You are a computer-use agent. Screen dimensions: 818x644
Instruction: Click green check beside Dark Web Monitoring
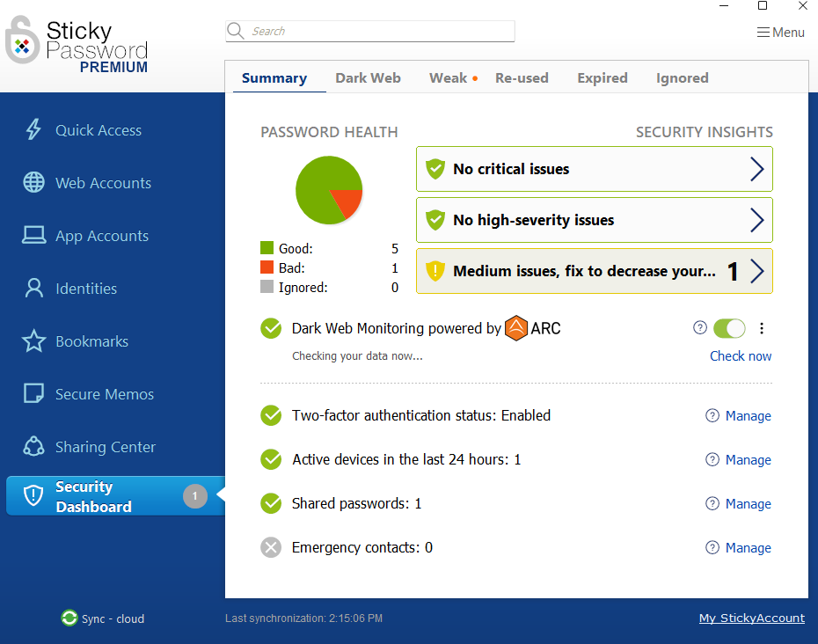(x=271, y=328)
